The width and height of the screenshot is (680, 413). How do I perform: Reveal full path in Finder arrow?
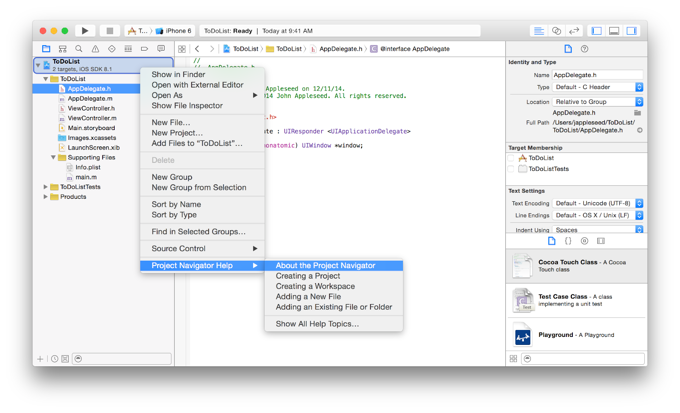[639, 130]
